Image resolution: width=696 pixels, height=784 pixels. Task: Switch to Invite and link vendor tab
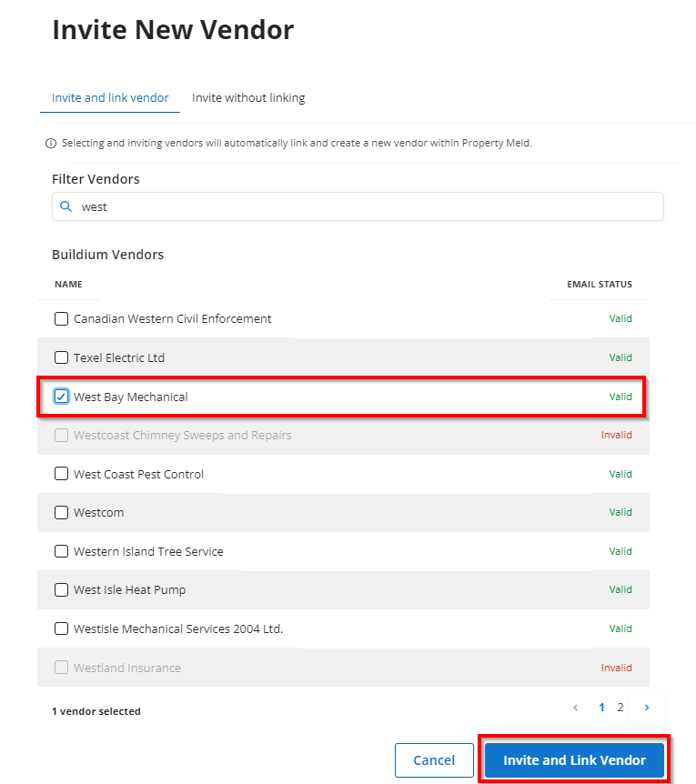tap(110, 97)
